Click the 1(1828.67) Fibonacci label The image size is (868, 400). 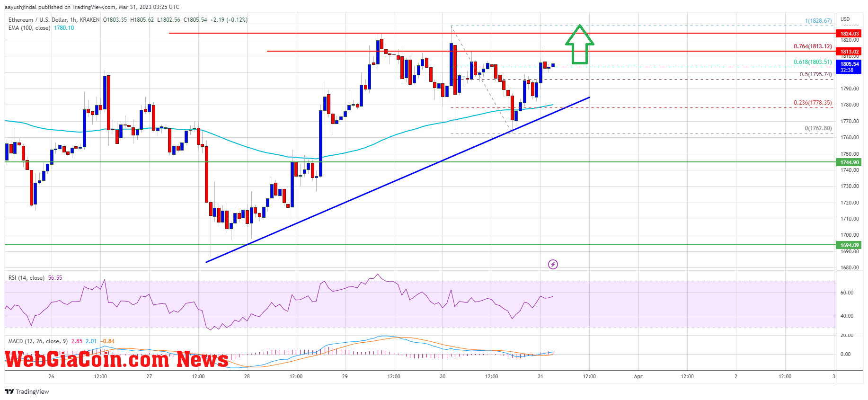tap(818, 21)
